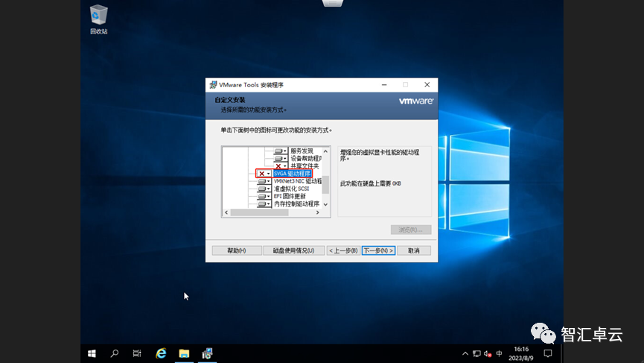Open install-state dropdown for EFI 固件更新
Screen dimensions: 644x363
pos(264,196)
